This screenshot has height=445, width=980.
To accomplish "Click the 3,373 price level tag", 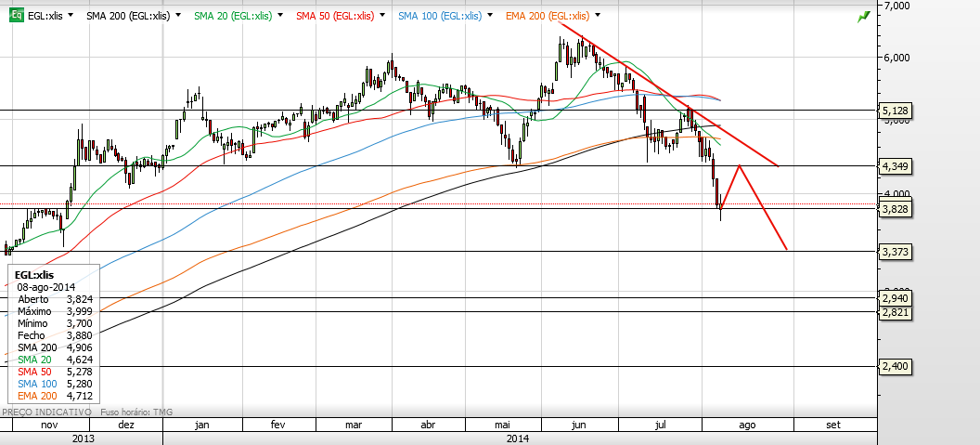I will coord(895,253).
